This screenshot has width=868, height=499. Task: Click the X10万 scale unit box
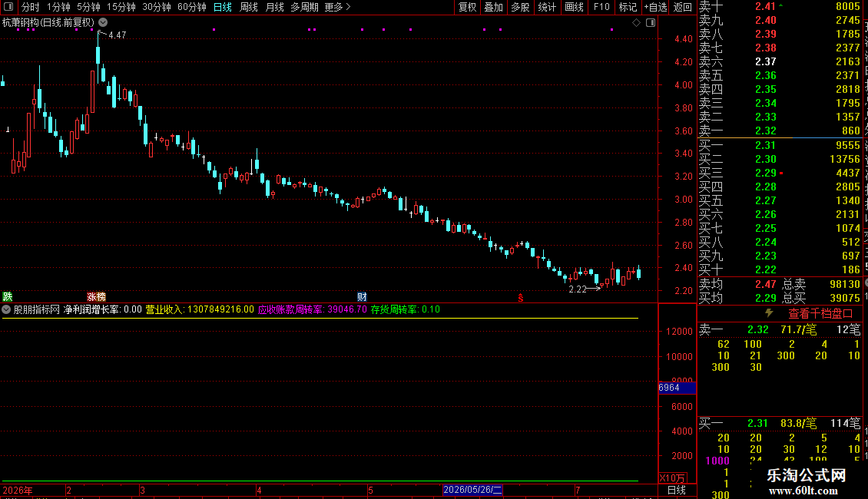[673, 478]
